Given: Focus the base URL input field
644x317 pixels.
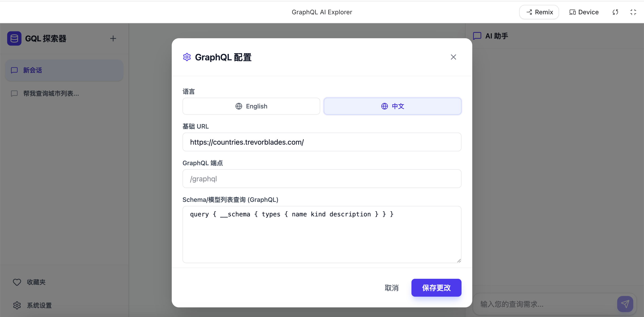Looking at the screenshot, I should 322,142.
